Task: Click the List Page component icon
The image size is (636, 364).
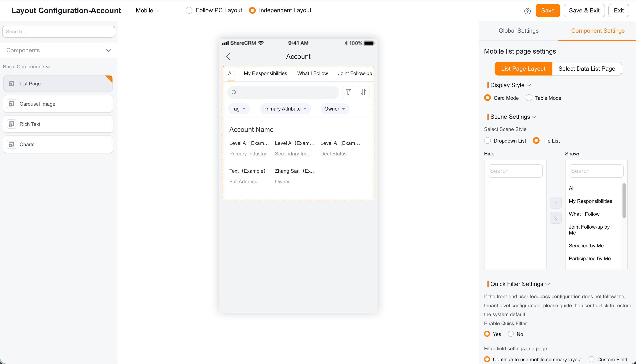Action: click(12, 84)
